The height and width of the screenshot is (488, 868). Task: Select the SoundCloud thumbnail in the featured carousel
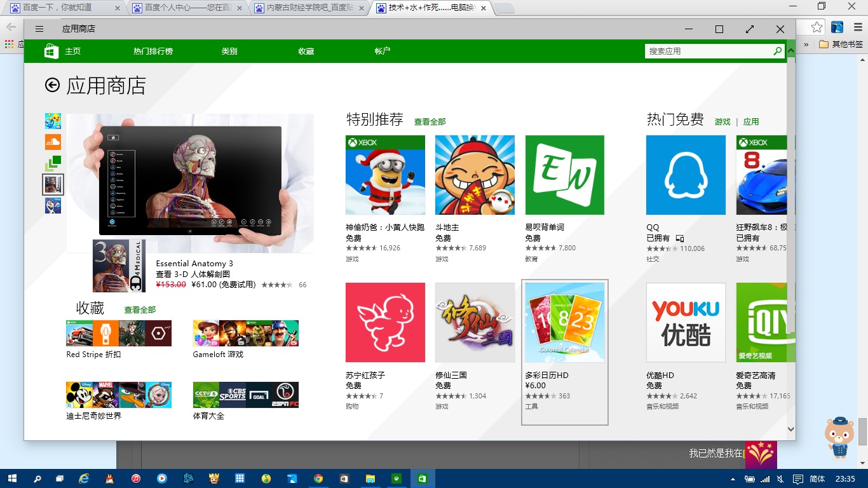pos(53,142)
